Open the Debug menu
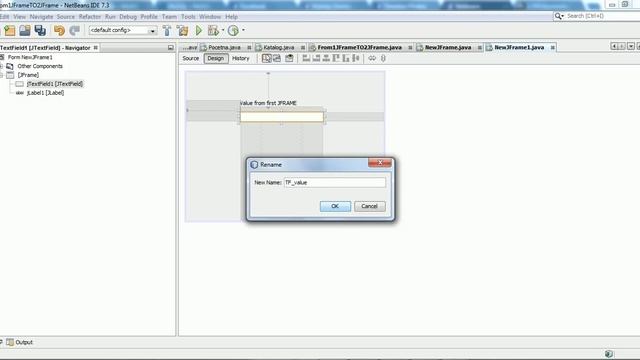This screenshot has width=640, height=360. (x=128, y=17)
